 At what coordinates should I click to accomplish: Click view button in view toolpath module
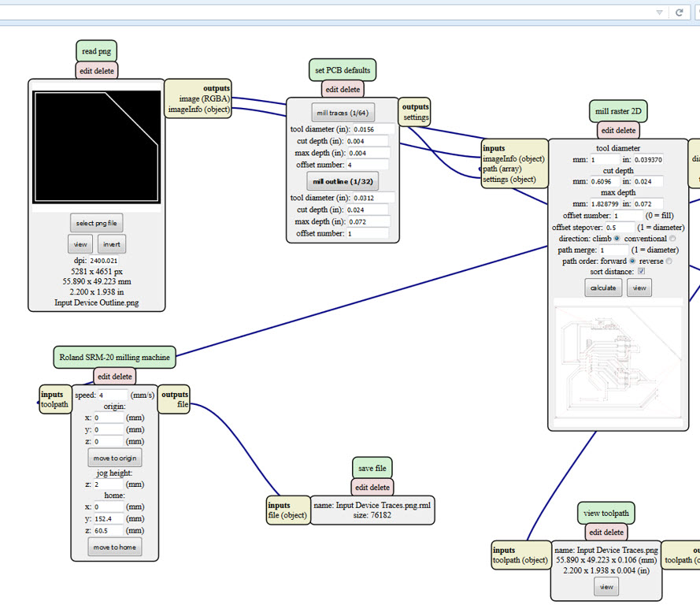pyautogui.click(x=606, y=587)
